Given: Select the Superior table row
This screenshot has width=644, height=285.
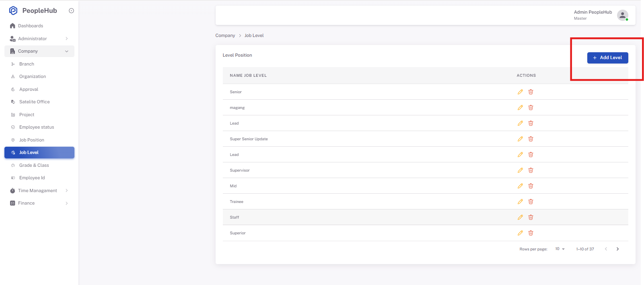Looking at the screenshot, I should [x=425, y=233].
